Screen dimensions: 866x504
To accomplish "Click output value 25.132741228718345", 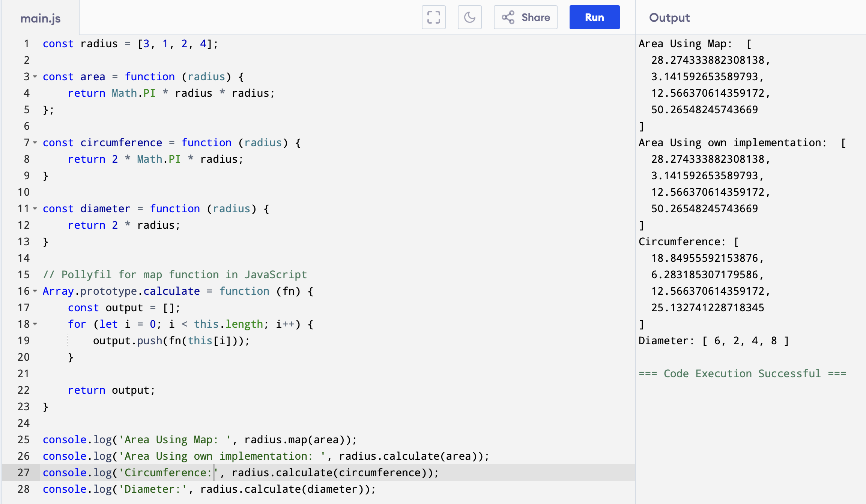I will tap(708, 307).
